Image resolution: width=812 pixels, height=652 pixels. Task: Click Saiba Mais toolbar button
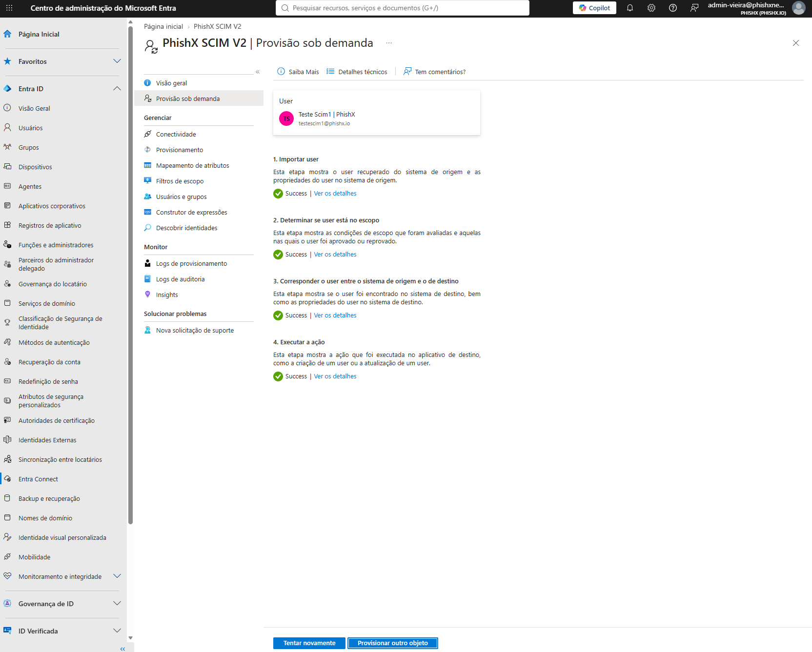pos(298,72)
